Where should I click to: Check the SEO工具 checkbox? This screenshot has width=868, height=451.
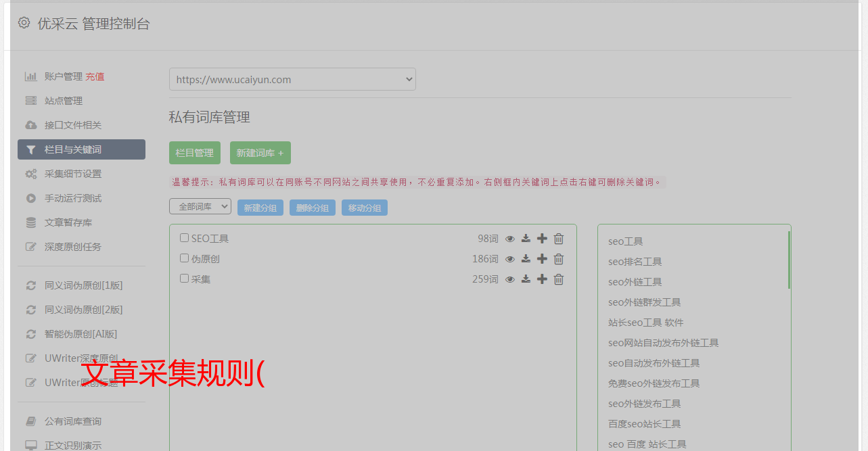tap(184, 238)
